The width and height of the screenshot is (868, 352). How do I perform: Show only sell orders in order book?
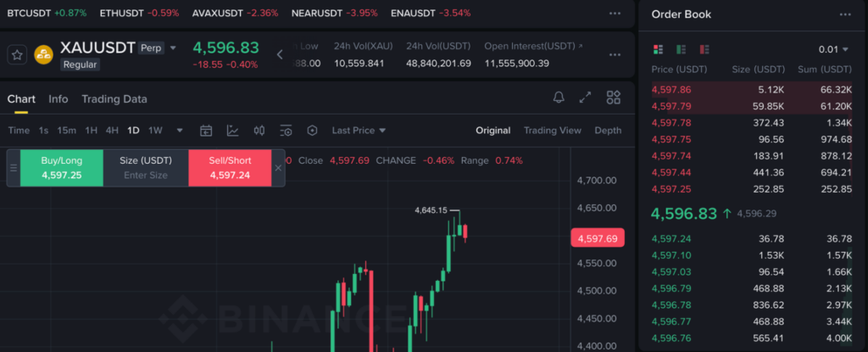pos(704,49)
